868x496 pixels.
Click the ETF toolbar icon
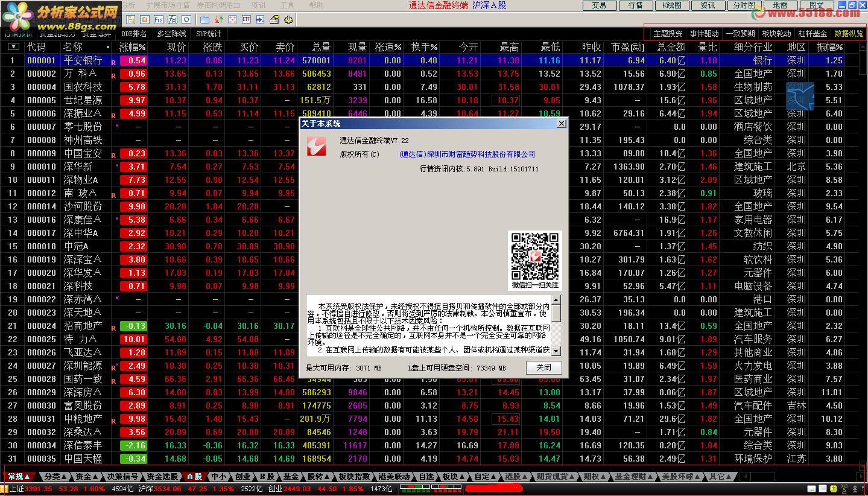point(246,19)
